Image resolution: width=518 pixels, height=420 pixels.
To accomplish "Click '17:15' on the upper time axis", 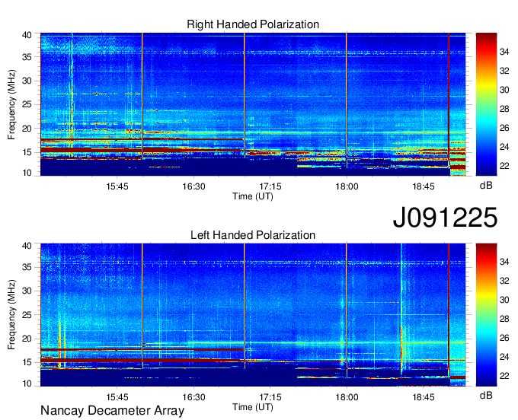I will 270,186.
